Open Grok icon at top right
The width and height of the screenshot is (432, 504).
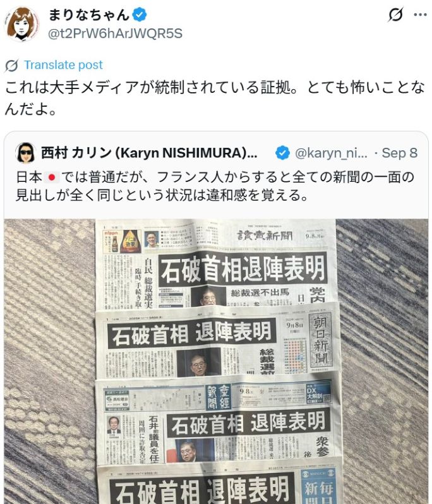coord(395,15)
